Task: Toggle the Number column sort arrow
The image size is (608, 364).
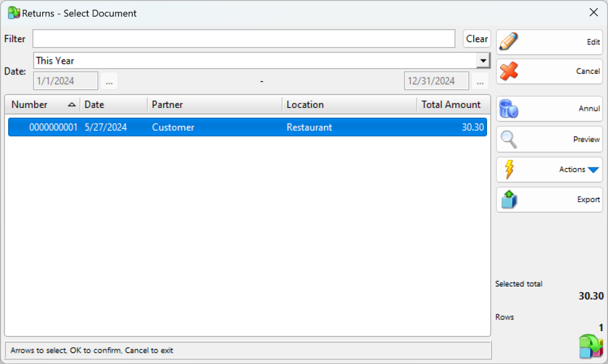Action: 72,105
